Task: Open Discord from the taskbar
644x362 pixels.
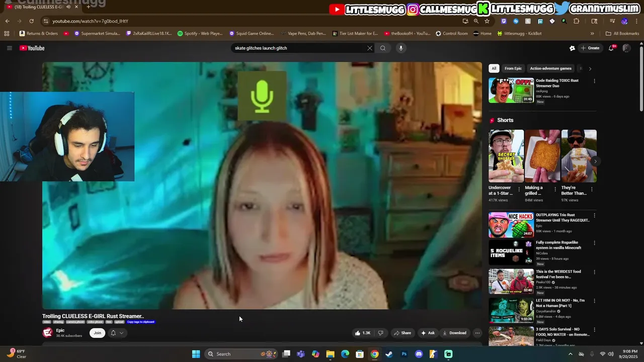Action: pos(419,354)
